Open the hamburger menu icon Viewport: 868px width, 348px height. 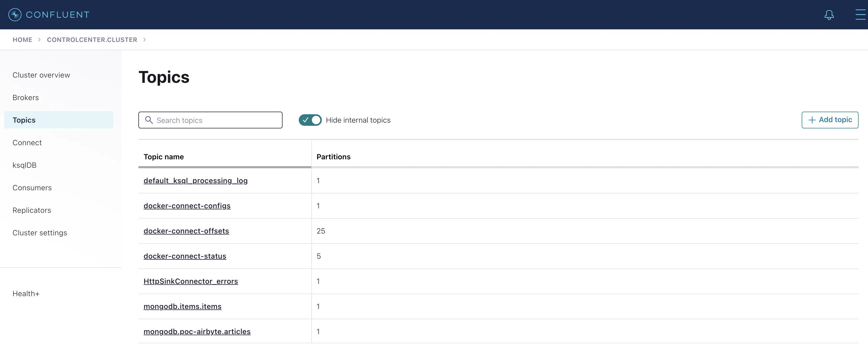pos(861,15)
